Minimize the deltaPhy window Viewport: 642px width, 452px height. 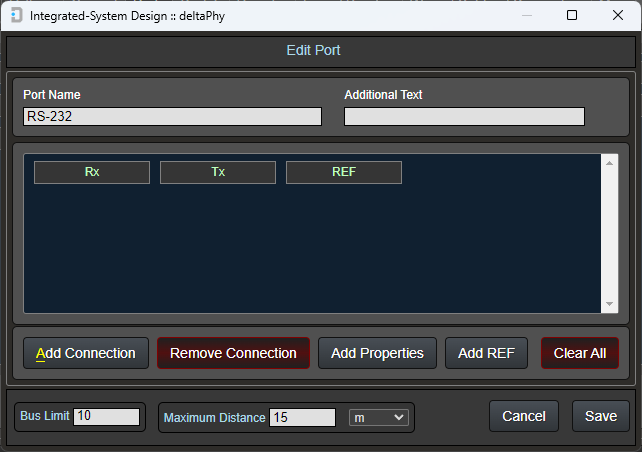[x=527, y=16]
